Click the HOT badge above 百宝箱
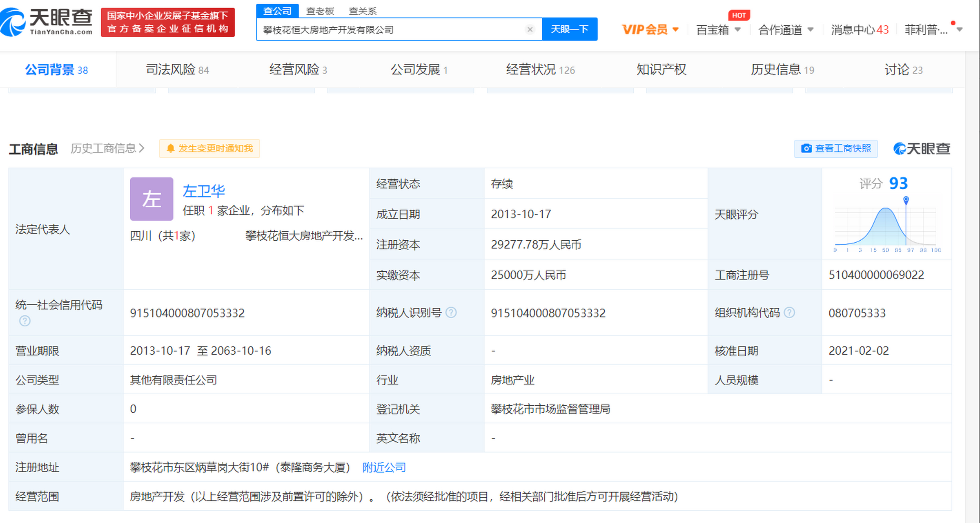Viewport: 980px width, 523px height. tap(739, 15)
